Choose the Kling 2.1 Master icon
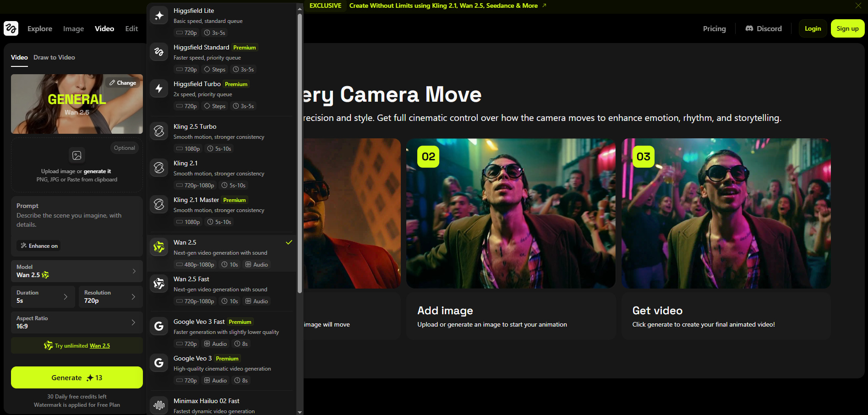868x415 pixels. coord(159,204)
